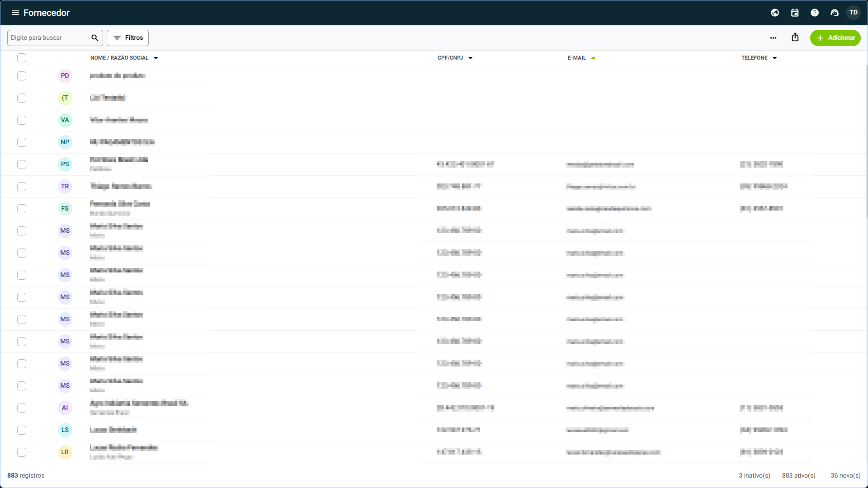868x488 pixels.
Task: Sort by Nome / Razão Social column
Action: pos(119,58)
